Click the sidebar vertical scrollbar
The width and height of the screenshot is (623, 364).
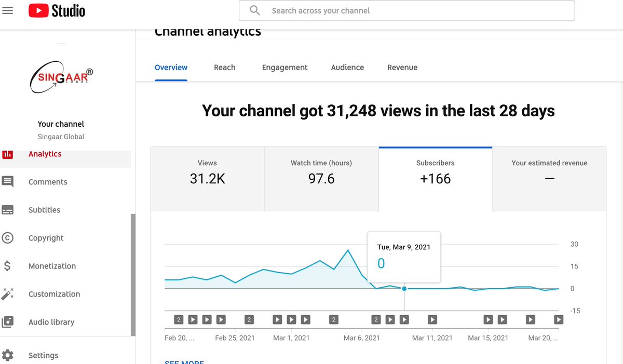click(x=133, y=274)
